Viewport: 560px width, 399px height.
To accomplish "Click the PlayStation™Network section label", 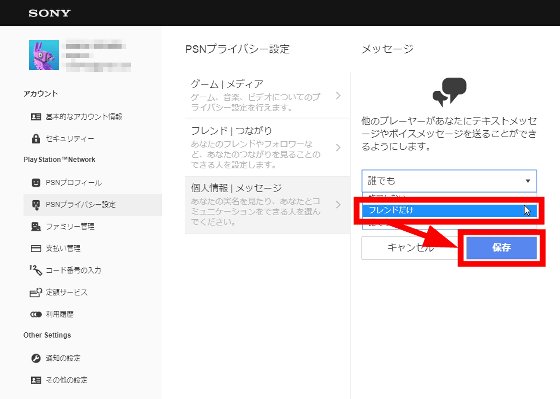I will point(59,160).
